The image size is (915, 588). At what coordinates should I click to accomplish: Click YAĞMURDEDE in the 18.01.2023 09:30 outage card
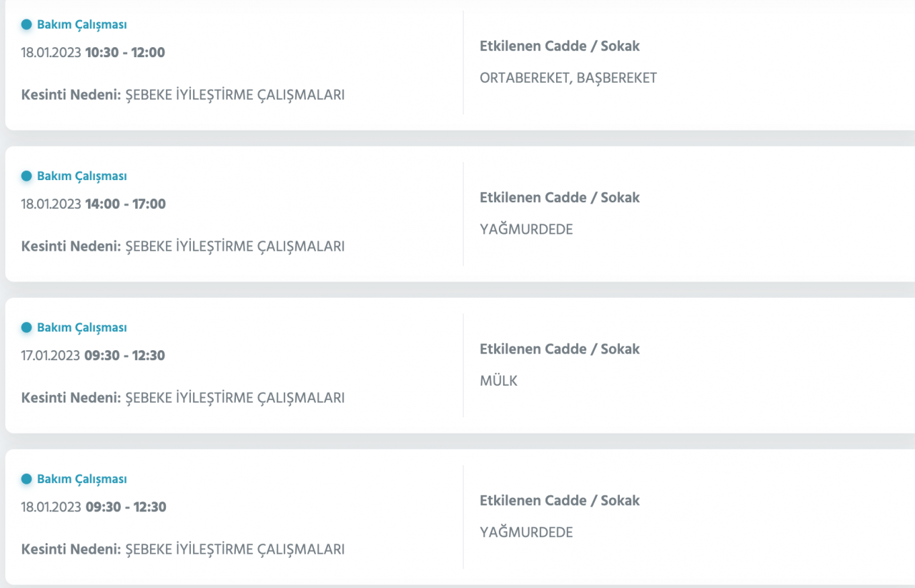pyautogui.click(x=526, y=532)
